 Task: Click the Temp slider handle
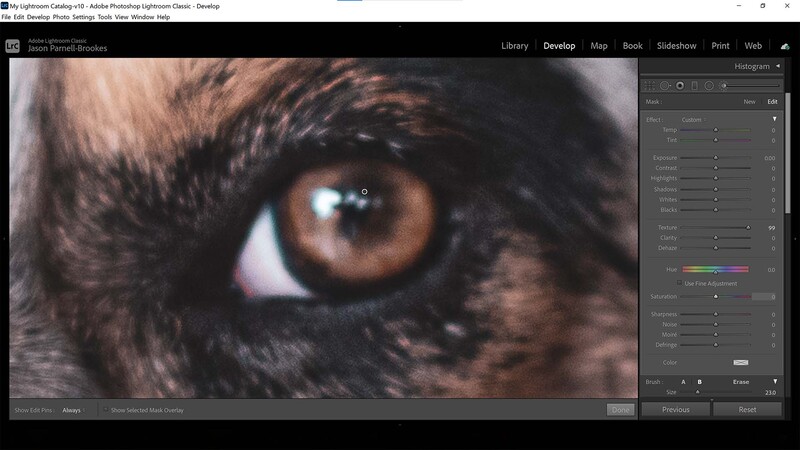pyautogui.click(x=715, y=130)
